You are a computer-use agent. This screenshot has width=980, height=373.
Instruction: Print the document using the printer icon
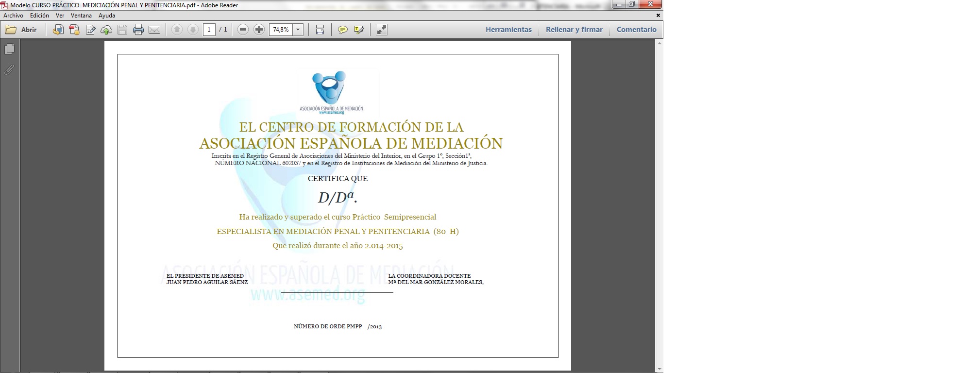tap(138, 30)
